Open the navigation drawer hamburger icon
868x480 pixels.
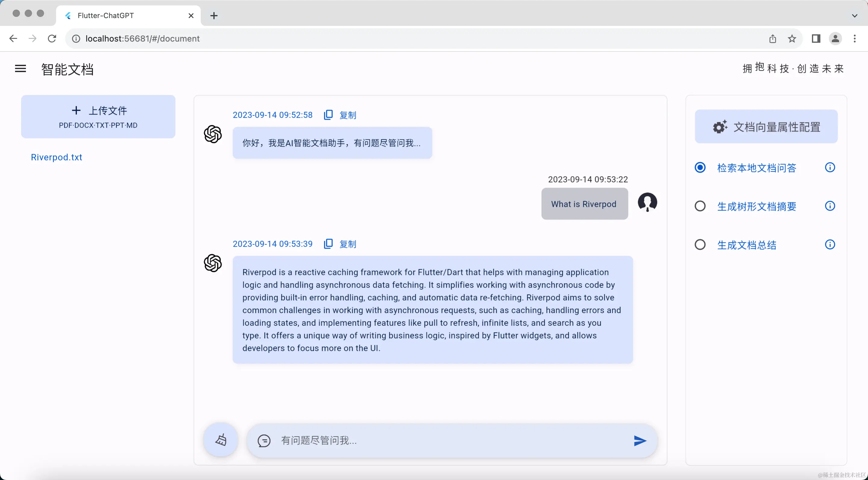20,69
